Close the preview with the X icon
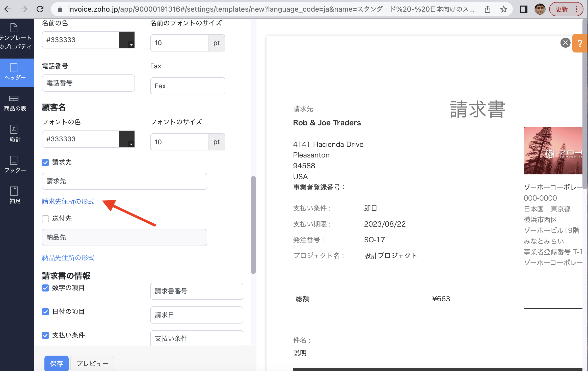 coord(565,43)
